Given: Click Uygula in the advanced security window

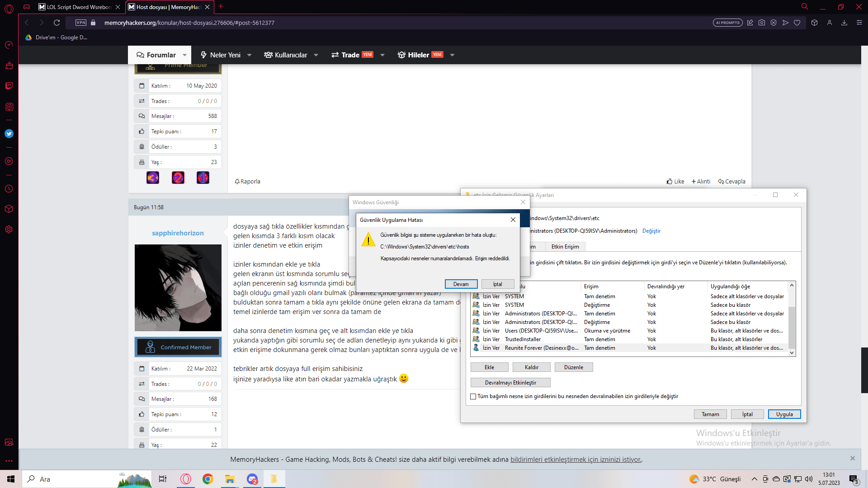Looking at the screenshot, I should [784, 414].
